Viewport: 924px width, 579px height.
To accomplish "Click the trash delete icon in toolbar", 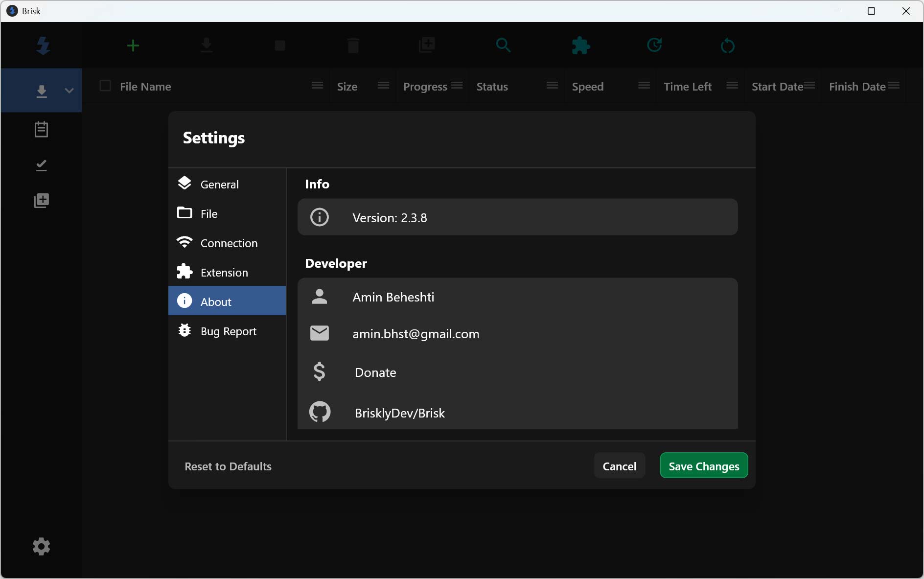I will 353,46.
